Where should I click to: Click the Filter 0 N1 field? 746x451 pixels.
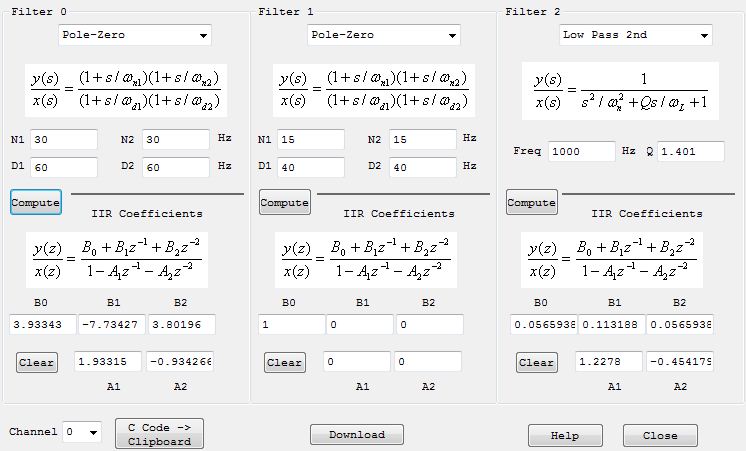(64, 140)
